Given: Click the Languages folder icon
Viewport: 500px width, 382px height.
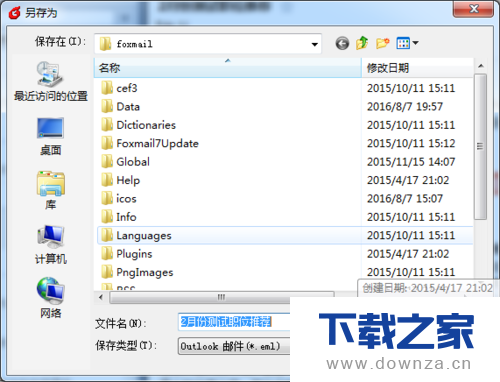Looking at the screenshot, I should click(107, 235).
